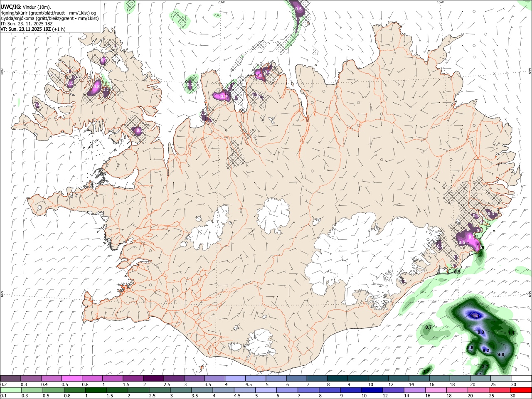
Task: Click the '0.1' label in the lower legend row
Action: point(3,396)
